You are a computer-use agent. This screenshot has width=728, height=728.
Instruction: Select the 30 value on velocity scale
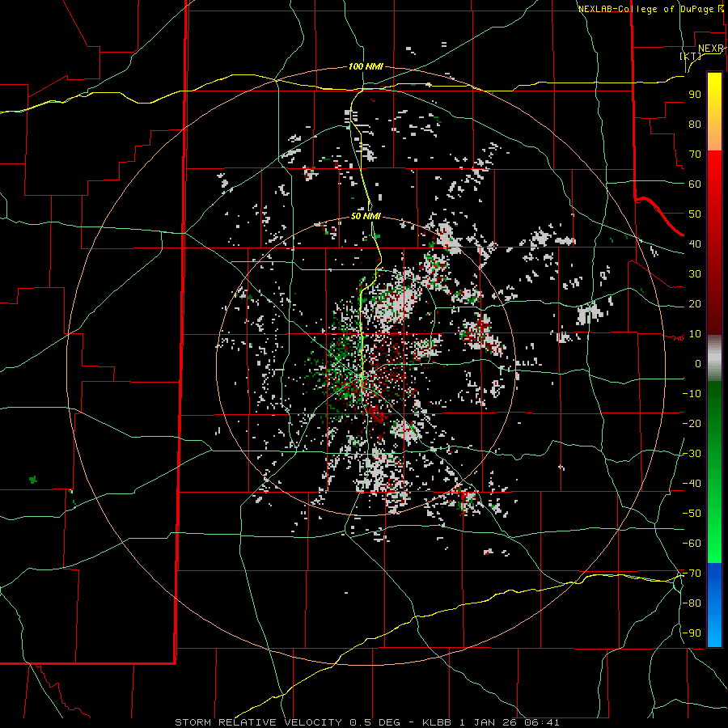(695, 274)
